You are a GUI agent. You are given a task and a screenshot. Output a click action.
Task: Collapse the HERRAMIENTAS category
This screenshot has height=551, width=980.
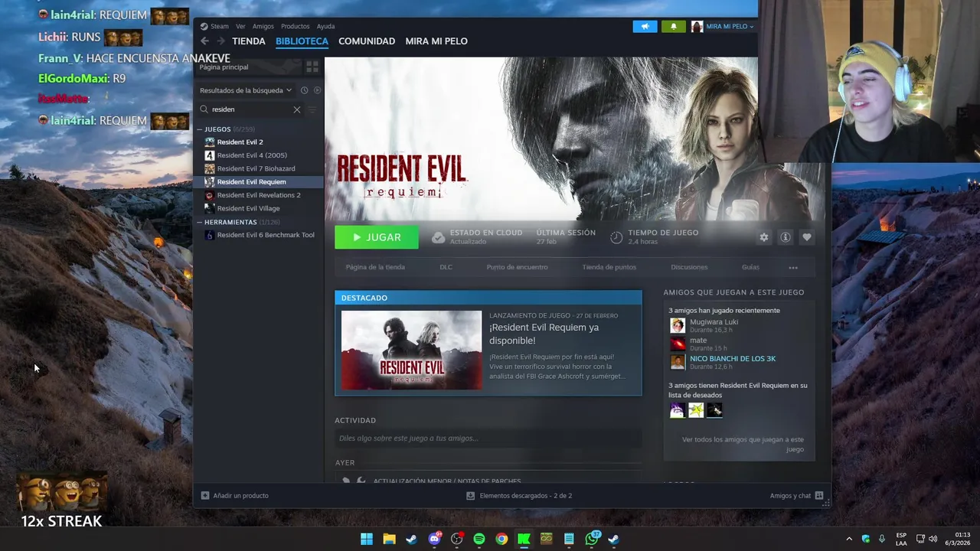pyautogui.click(x=230, y=222)
